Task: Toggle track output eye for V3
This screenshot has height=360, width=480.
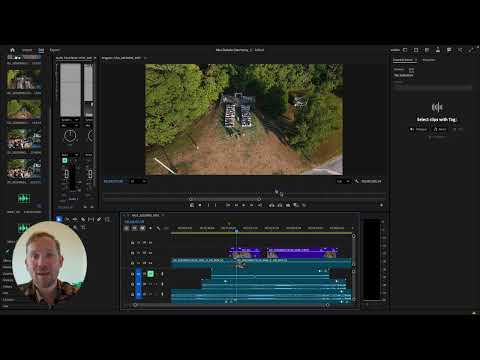Action: (x=150, y=243)
